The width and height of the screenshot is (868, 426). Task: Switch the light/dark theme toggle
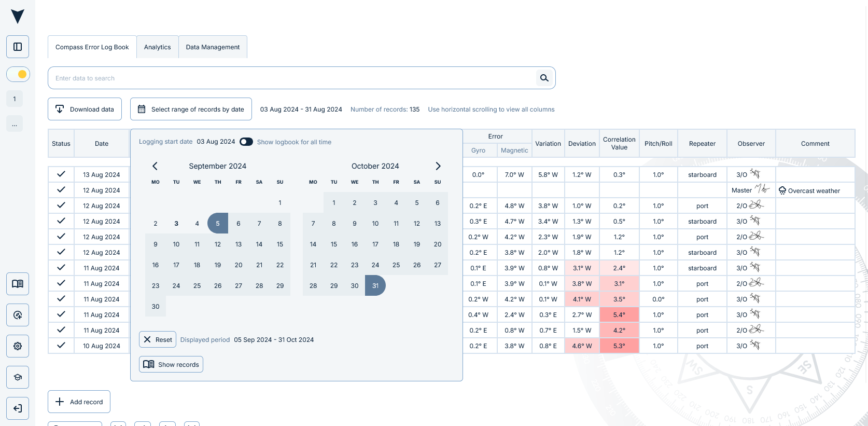(x=18, y=74)
